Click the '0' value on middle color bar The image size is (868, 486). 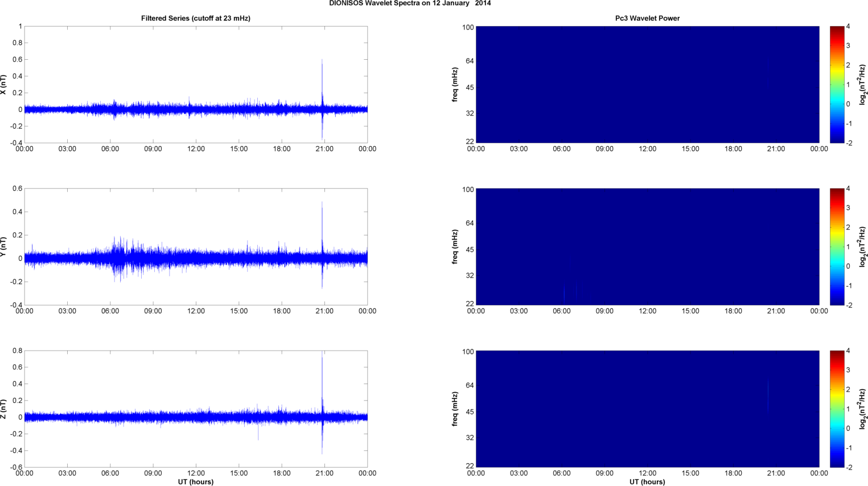(848, 266)
